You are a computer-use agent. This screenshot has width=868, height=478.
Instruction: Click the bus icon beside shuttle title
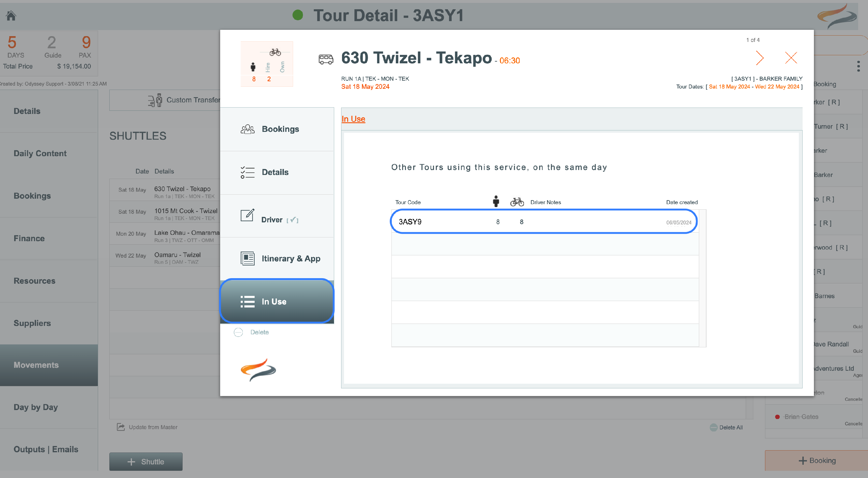click(325, 59)
